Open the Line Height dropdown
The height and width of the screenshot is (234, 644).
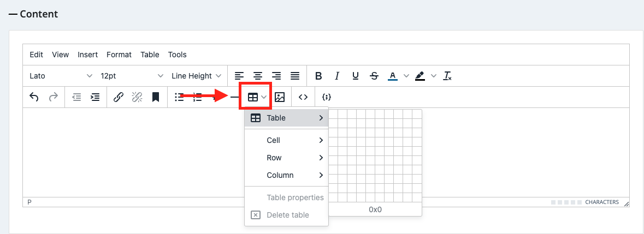(x=196, y=76)
